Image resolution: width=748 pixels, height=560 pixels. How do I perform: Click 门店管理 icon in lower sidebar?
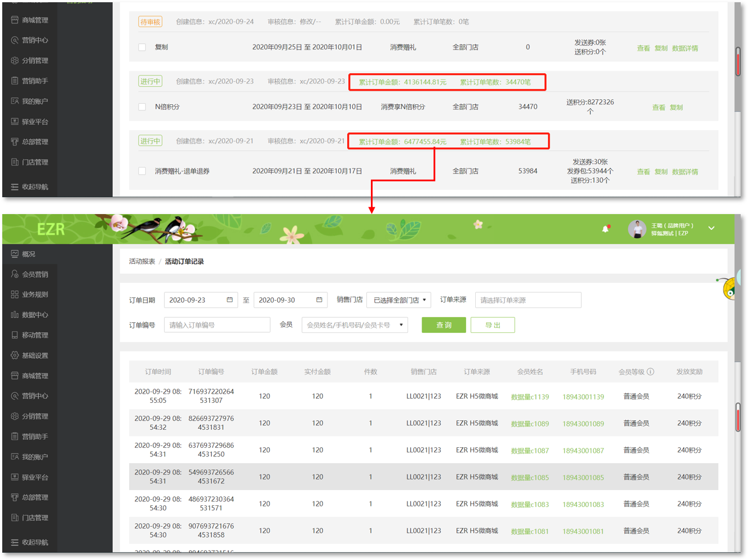[15, 517]
